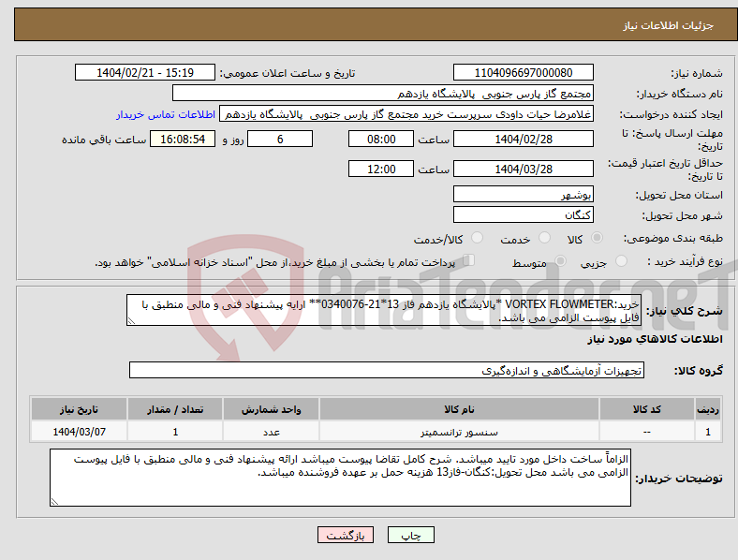Click the buyer organization name field
This screenshot has height=560, width=738.
[383, 93]
